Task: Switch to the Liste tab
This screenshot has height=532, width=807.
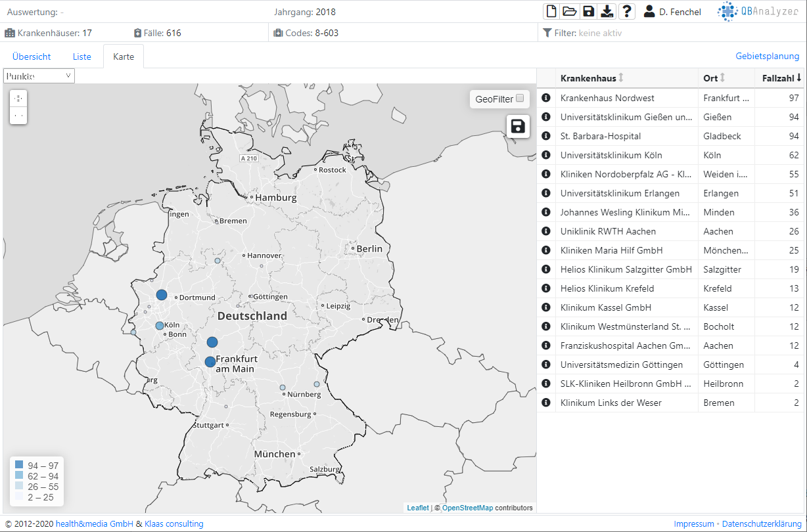Action: (x=82, y=56)
